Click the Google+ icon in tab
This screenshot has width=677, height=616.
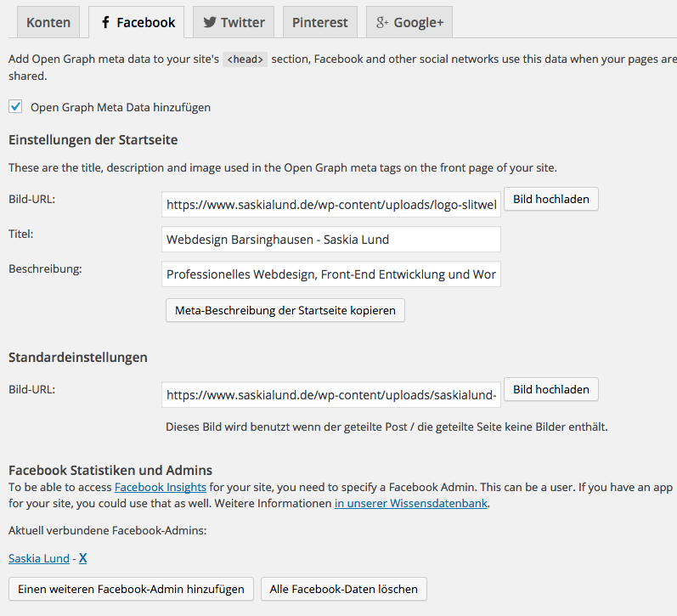tap(381, 23)
